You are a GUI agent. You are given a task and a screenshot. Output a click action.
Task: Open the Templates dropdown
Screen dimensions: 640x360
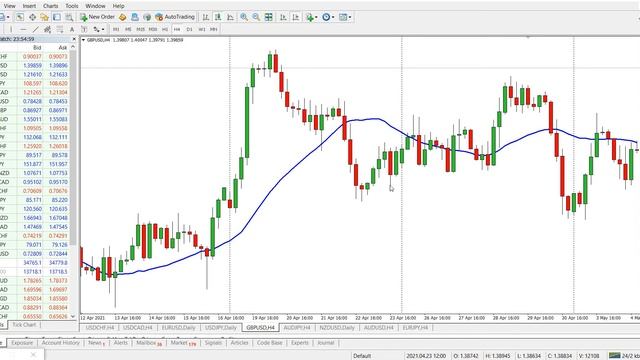point(345,17)
